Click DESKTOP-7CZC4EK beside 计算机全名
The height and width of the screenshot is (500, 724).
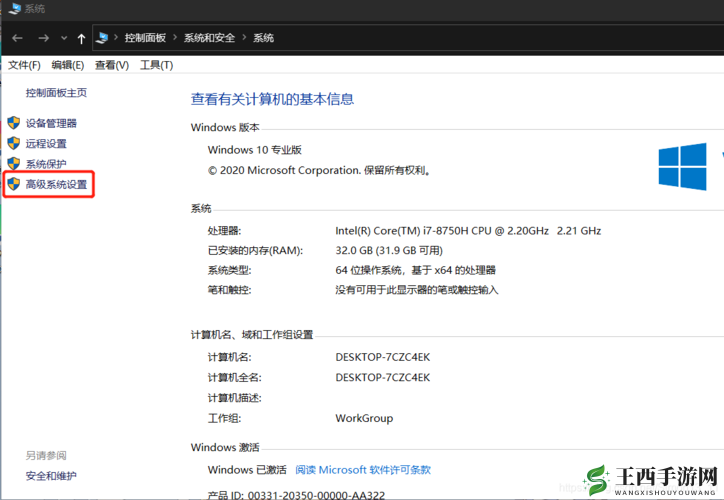383,378
